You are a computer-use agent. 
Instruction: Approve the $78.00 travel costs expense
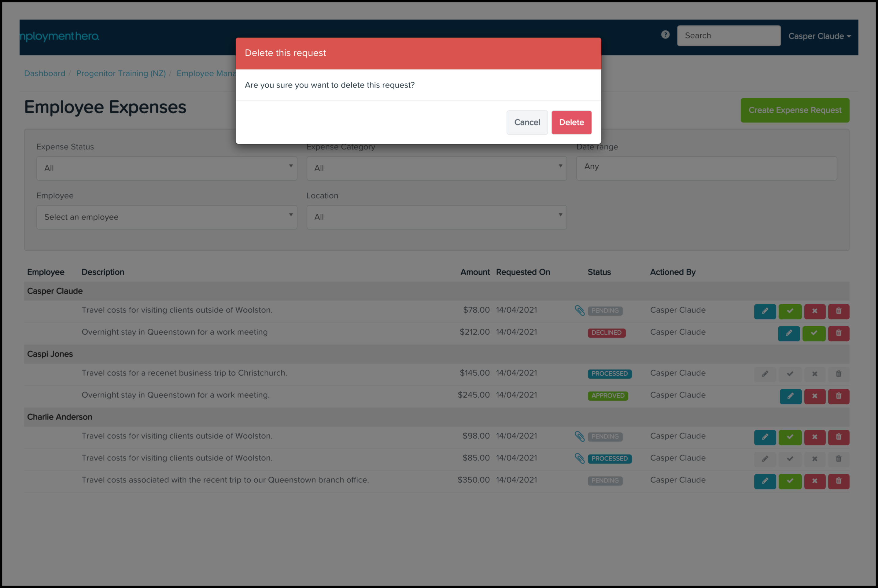click(x=789, y=311)
